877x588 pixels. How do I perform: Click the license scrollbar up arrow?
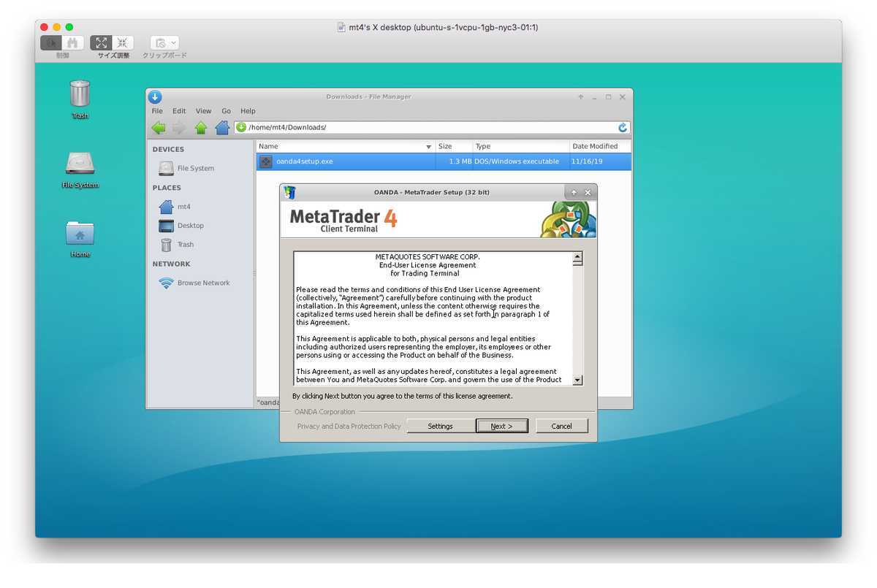[577, 256]
